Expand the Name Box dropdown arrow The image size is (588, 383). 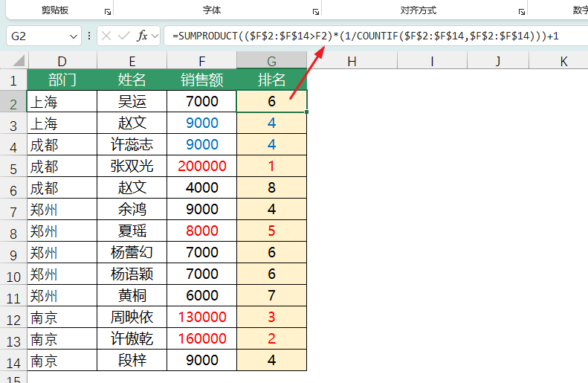tap(74, 36)
